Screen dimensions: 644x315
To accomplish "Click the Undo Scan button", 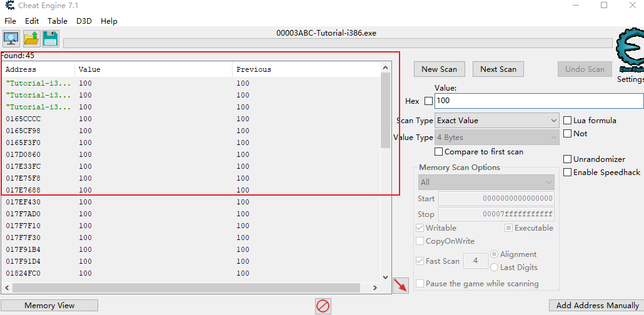I will (585, 69).
